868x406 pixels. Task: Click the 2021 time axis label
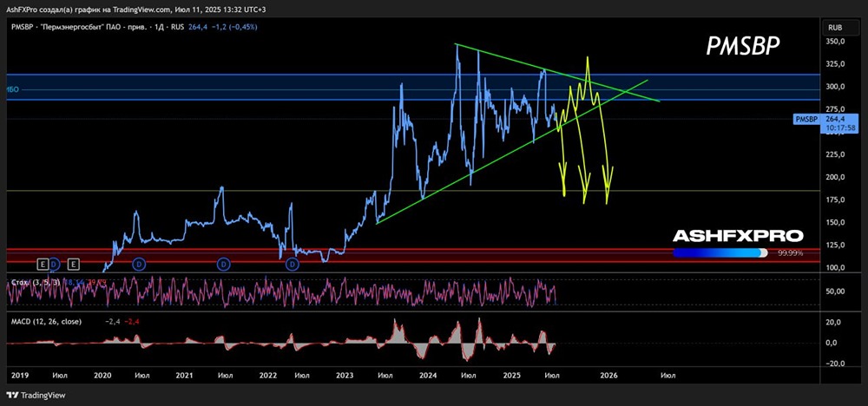(184, 376)
